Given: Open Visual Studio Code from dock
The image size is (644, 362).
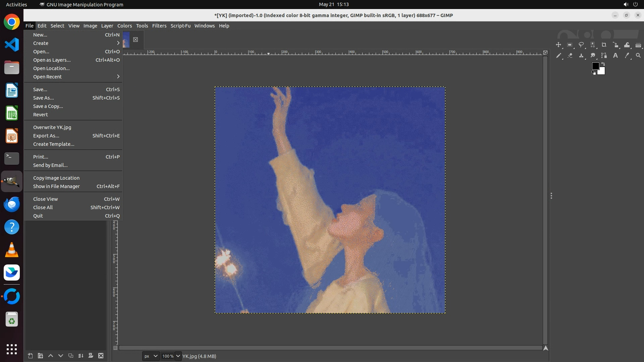Looking at the screenshot, I should [x=12, y=45].
